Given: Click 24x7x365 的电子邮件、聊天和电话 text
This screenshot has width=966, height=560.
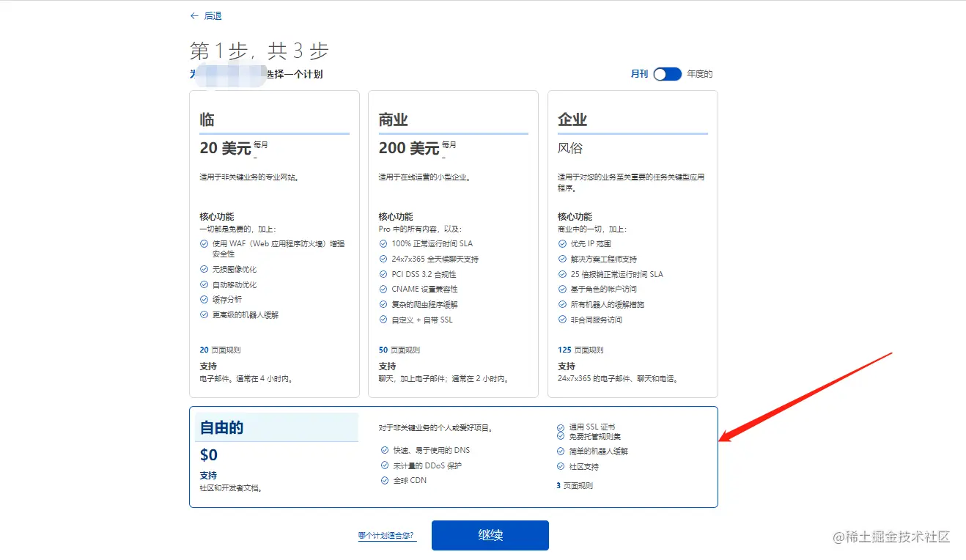Looking at the screenshot, I should coord(618,379).
